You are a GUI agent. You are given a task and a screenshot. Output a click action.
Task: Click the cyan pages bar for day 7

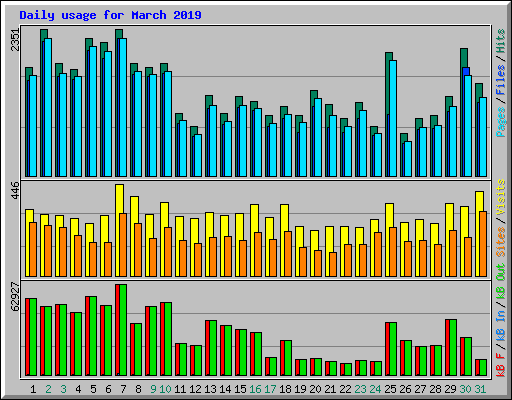click(x=123, y=107)
